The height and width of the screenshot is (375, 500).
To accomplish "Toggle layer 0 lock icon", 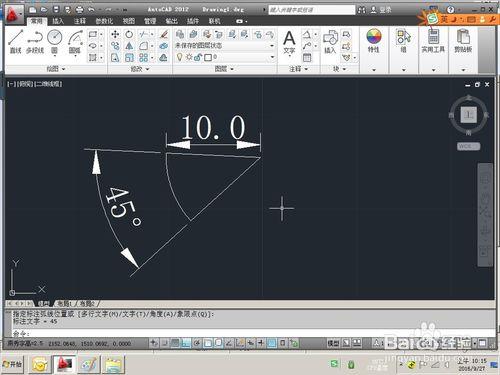I will coord(198,57).
